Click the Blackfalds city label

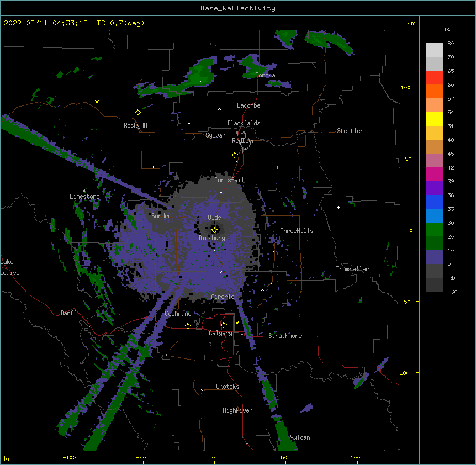tap(244, 123)
